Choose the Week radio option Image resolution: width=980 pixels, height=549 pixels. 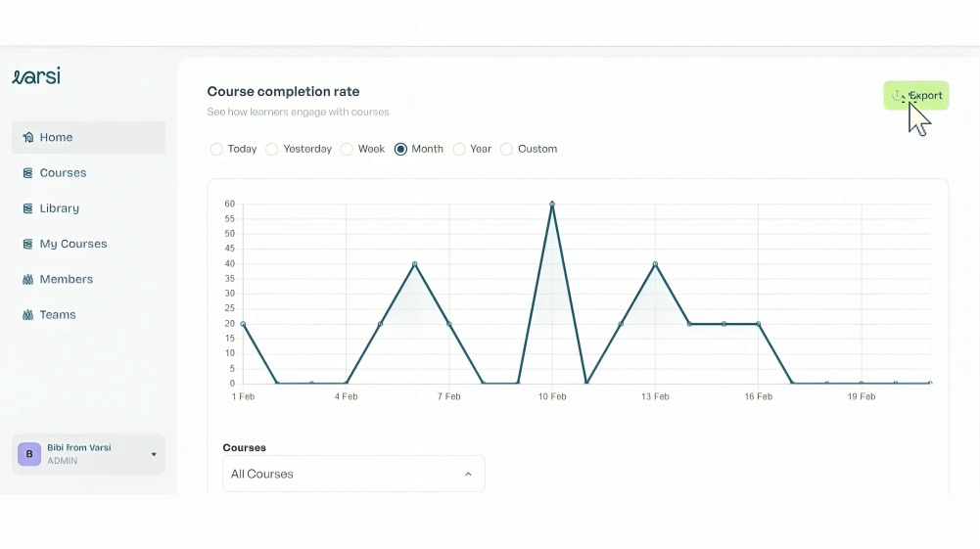click(347, 150)
